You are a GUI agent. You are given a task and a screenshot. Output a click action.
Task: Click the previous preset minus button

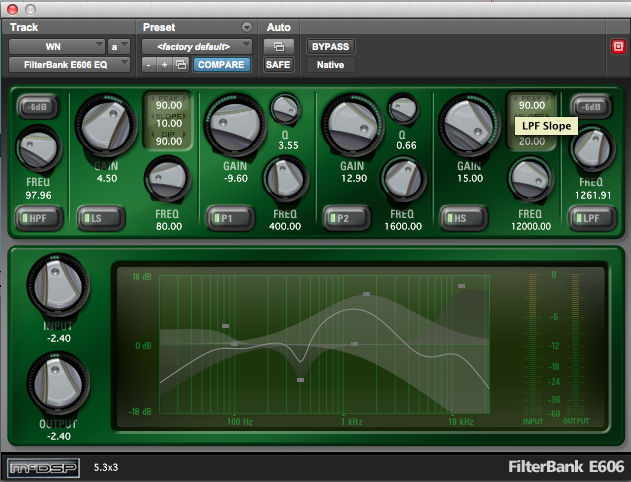(x=149, y=65)
